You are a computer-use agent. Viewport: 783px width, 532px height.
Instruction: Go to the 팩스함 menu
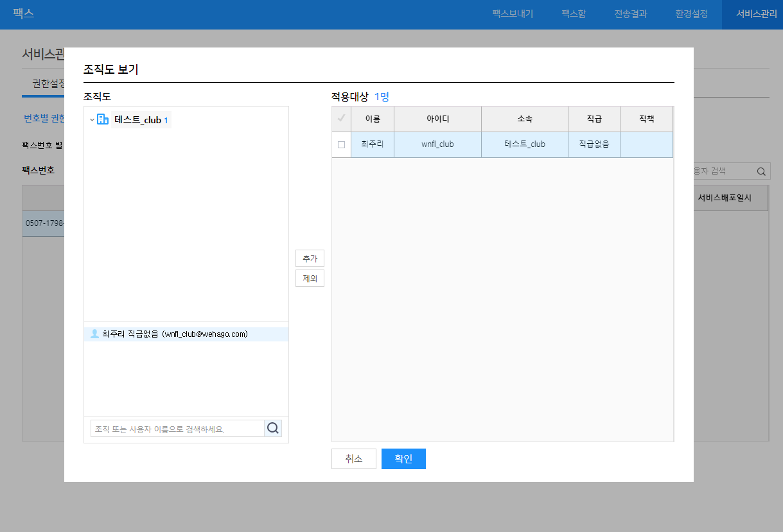pos(574,13)
